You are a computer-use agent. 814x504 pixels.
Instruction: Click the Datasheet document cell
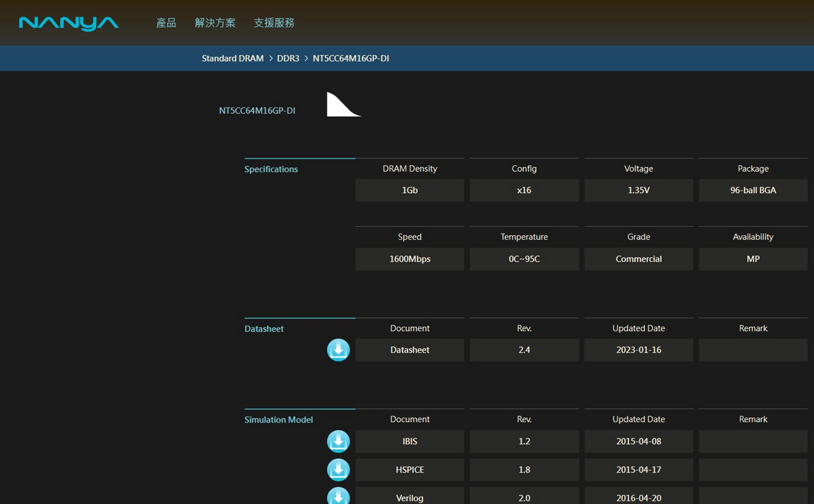click(x=410, y=350)
